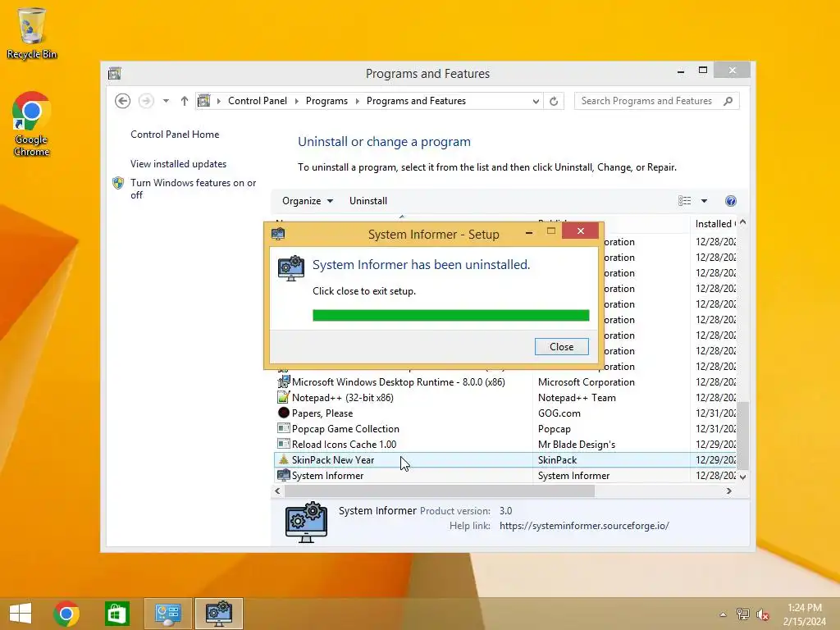The width and height of the screenshot is (840, 630).
Task: Switch to Control Panel taskbar button
Action: click(x=167, y=614)
